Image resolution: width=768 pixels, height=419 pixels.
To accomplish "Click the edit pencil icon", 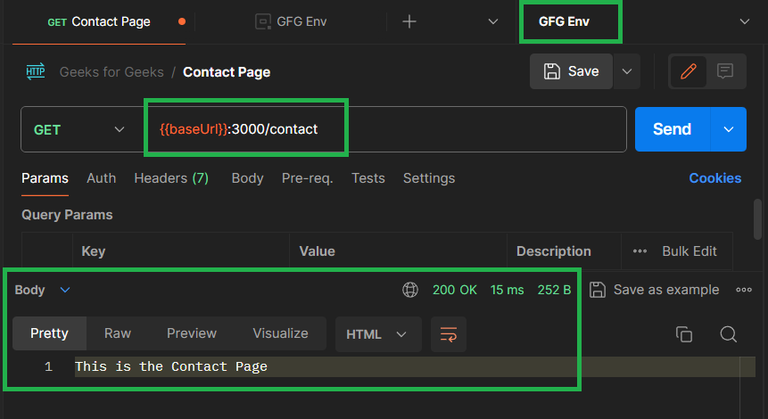I will coord(688,71).
